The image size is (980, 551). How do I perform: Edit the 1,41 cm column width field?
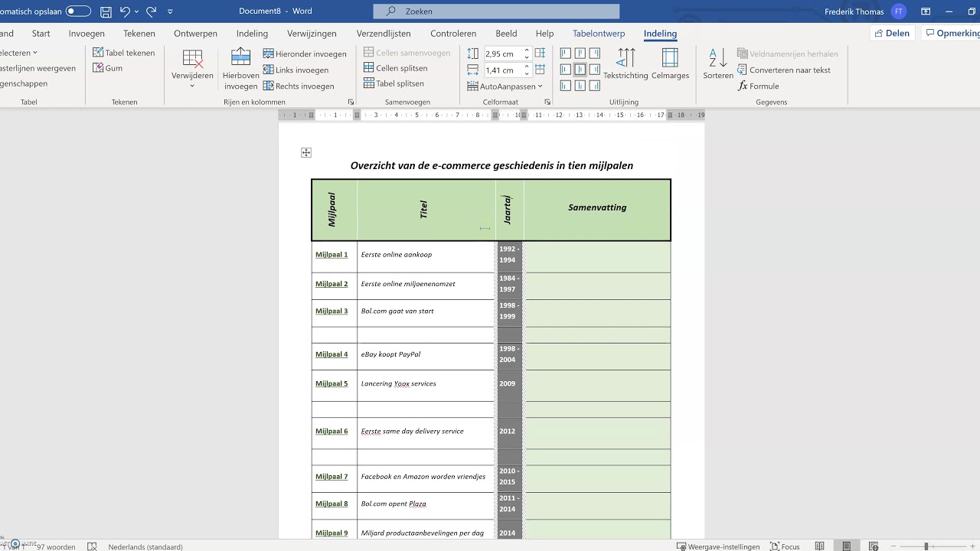click(502, 70)
